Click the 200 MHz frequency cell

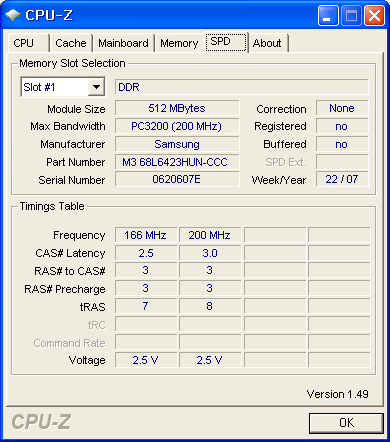[210, 235]
